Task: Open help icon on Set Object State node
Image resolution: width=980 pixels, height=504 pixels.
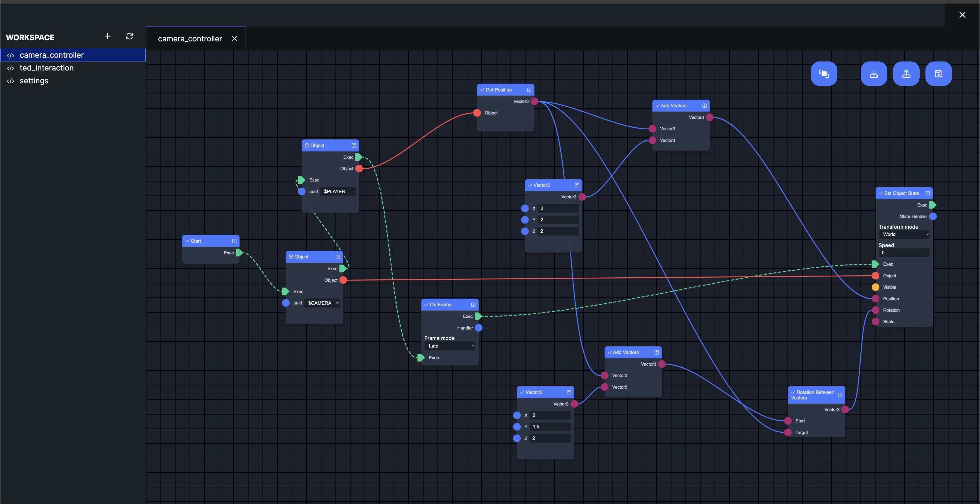Action: pyautogui.click(x=928, y=193)
